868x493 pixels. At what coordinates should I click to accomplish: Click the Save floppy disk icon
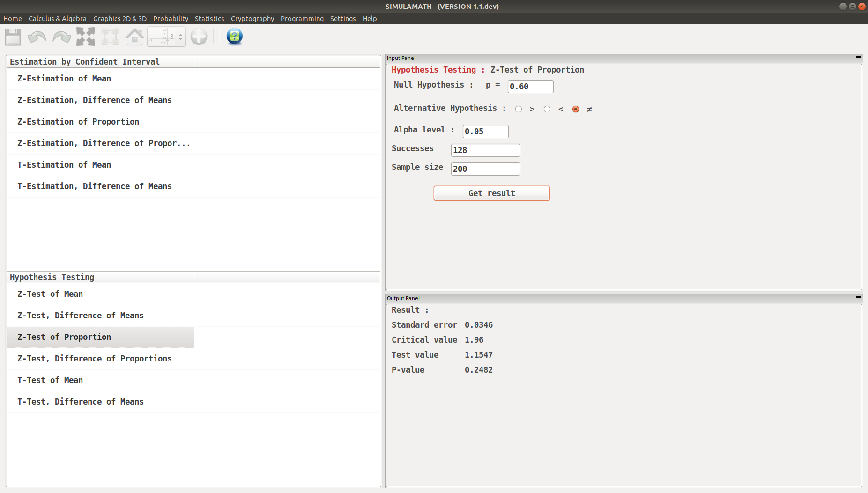point(13,37)
